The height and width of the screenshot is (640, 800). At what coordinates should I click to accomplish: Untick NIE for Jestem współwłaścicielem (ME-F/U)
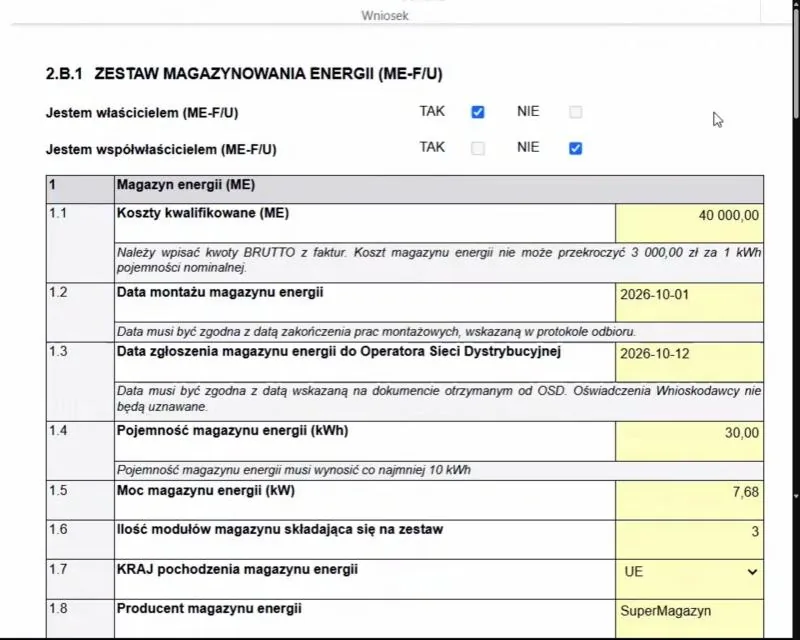(x=576, y=148)
